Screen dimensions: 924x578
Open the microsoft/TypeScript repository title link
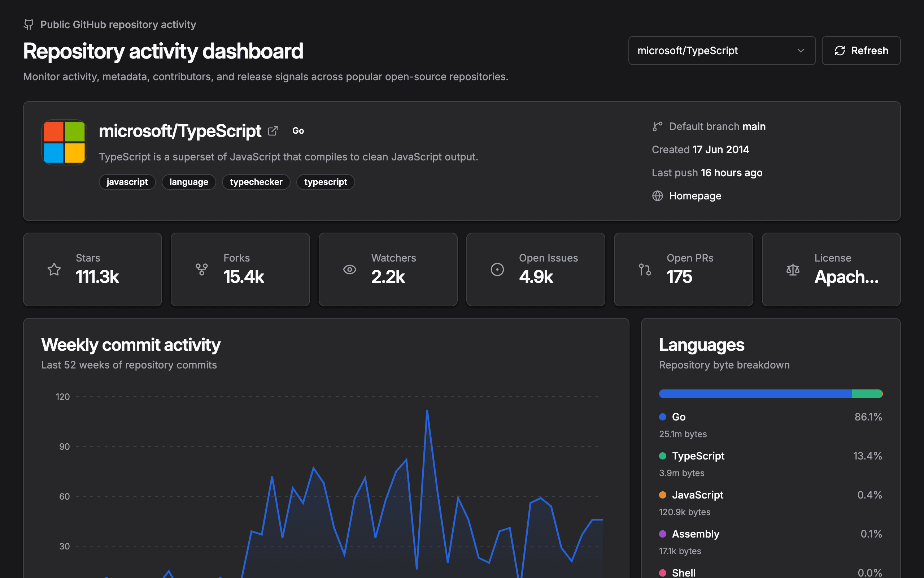(180, 131)
